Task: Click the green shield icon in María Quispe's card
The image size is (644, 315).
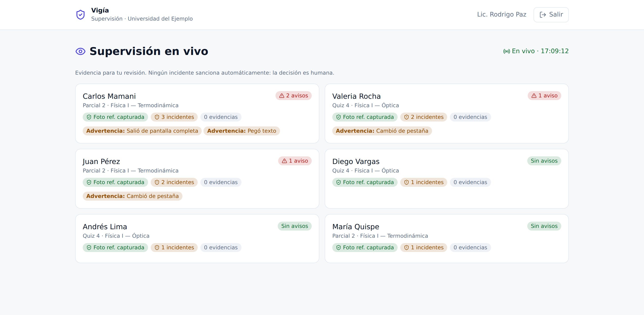Action: click(339, 248)
